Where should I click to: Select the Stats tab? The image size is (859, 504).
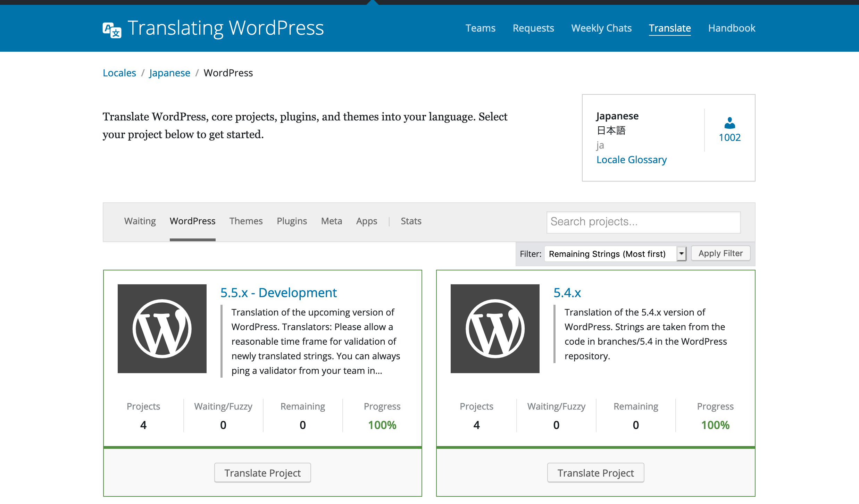point(411,221)
